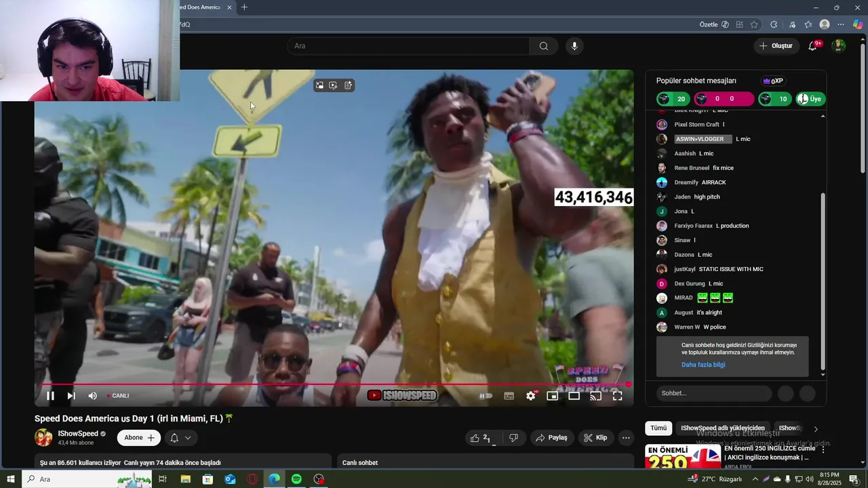Enter fullscreen mode
This screenshot has width=868, height=488.
(x=618, y=396)
